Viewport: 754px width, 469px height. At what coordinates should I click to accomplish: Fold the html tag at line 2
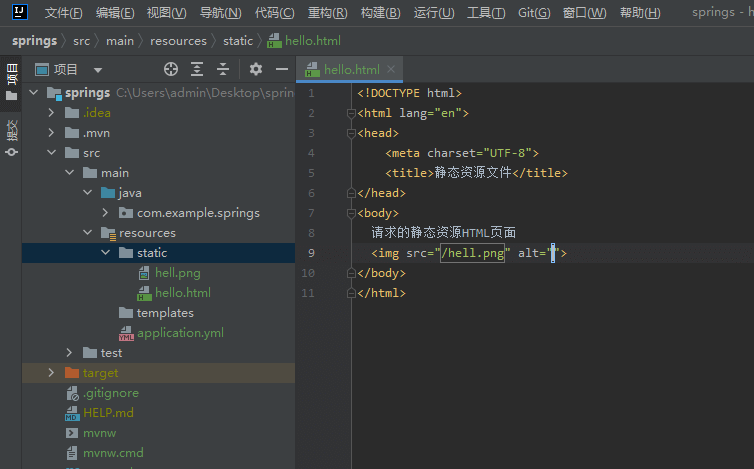coord(351,114)
